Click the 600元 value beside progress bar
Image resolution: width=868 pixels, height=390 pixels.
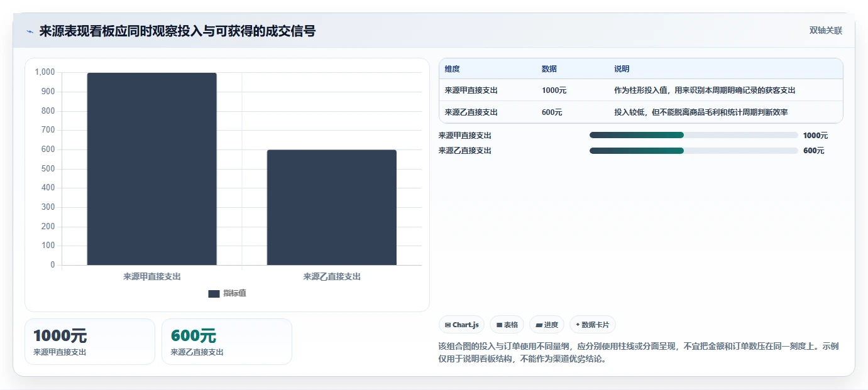[x=813, y=151]
